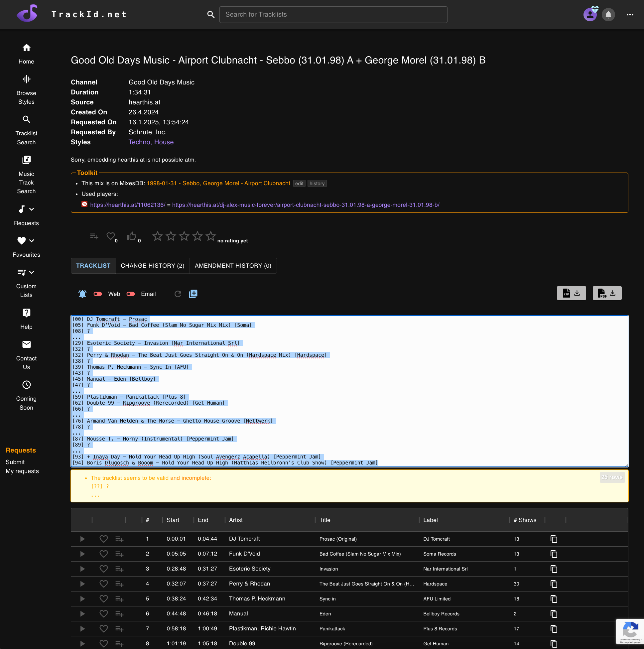
Task: Favourite the Manual Eden track
Action: tap(103, 614)
